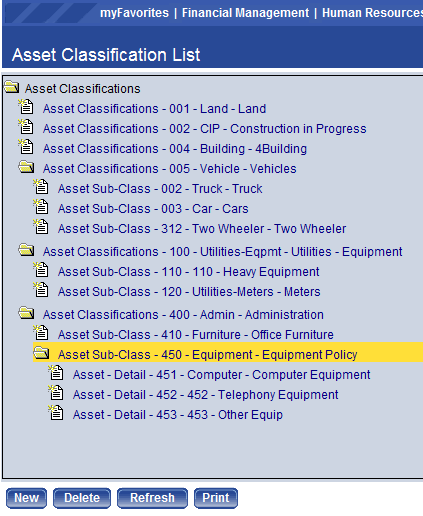Click document icon beside 410 - Furniture

click(41, 333)
